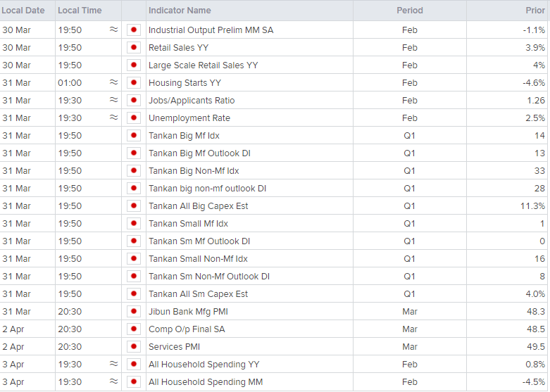Select the Unemployment Rate indicator name
The image size is (550, 392).
tap(189, 118)
